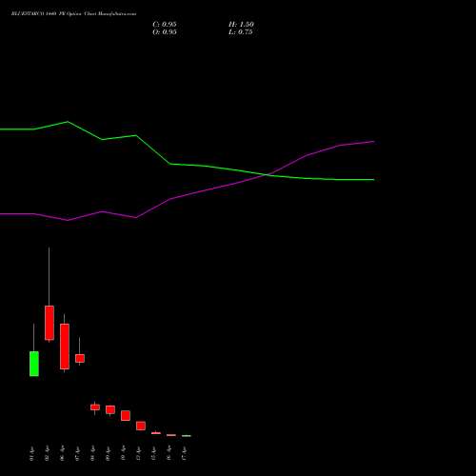Viewport: 476px width, 476px height.
Task: Select the large green candlestick at chart start
Action: [x=34, y=364]
